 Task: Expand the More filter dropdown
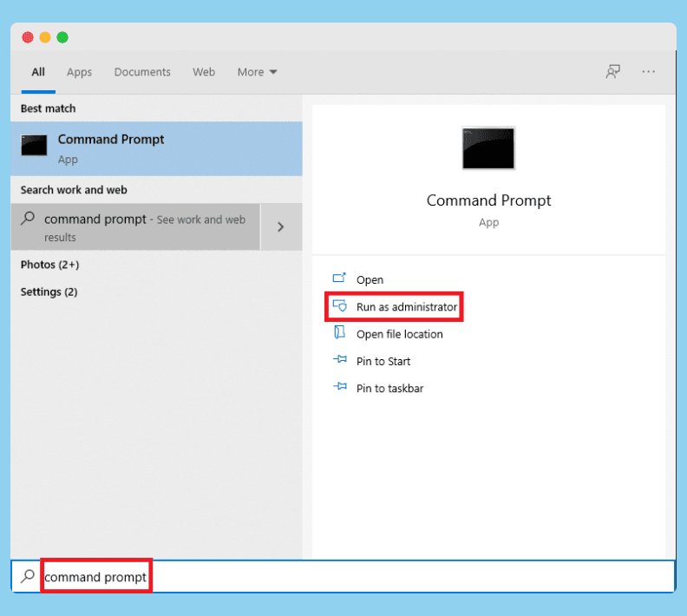click(257, 72)
